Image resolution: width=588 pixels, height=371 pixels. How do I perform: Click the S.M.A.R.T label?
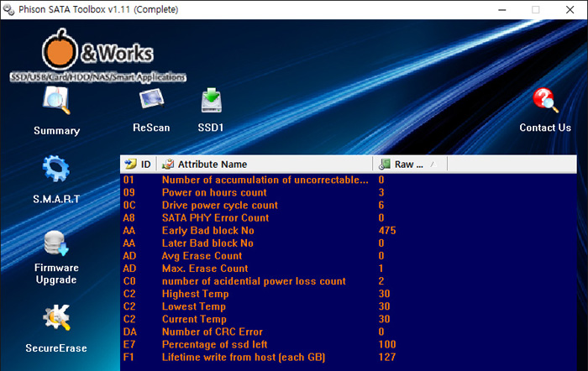(x=56, y=199)
